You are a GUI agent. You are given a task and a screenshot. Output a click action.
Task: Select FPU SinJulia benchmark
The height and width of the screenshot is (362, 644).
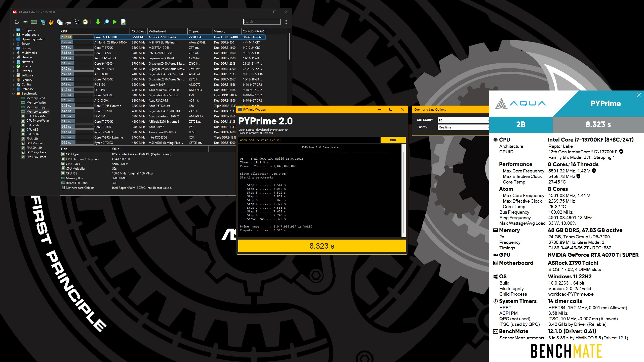tap(34, 148)
